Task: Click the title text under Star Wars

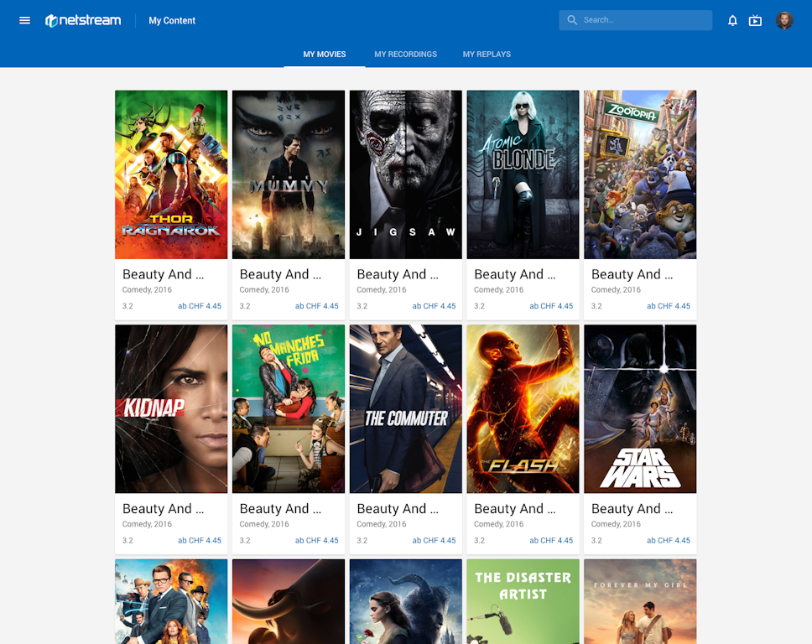Action: click(632, 509)
